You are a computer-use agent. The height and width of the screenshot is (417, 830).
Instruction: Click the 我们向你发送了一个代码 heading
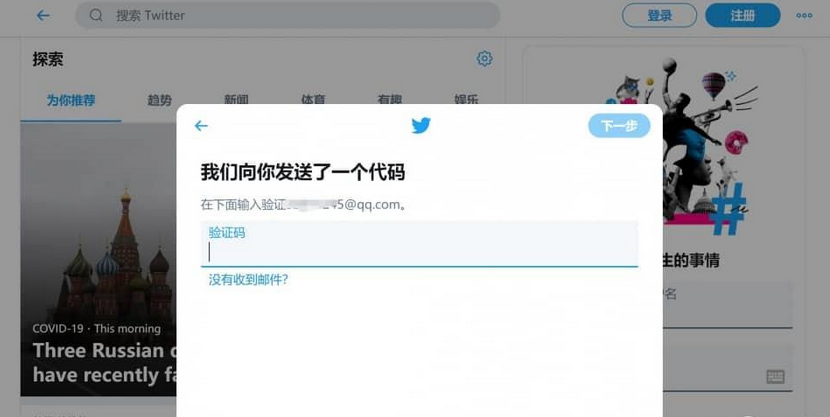tap(303, 173)
